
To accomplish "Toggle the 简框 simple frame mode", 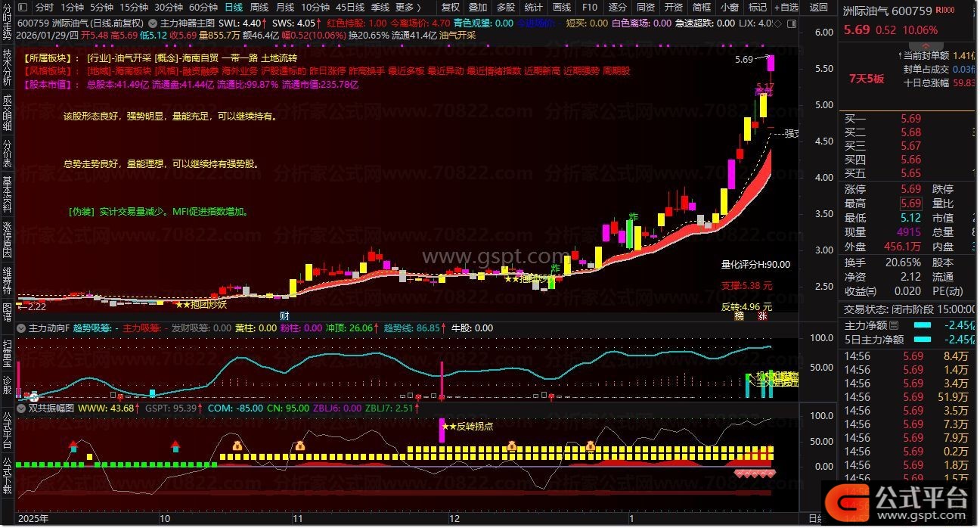I will click(x=702, y=7).
